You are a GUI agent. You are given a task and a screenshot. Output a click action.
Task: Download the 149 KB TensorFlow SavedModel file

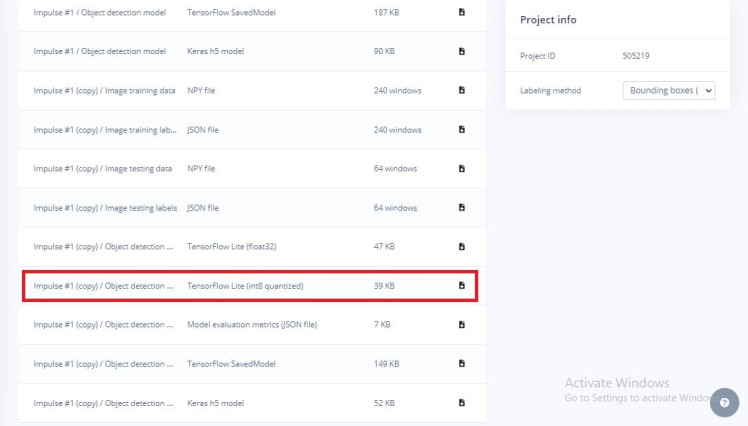(x=461, y=363)
